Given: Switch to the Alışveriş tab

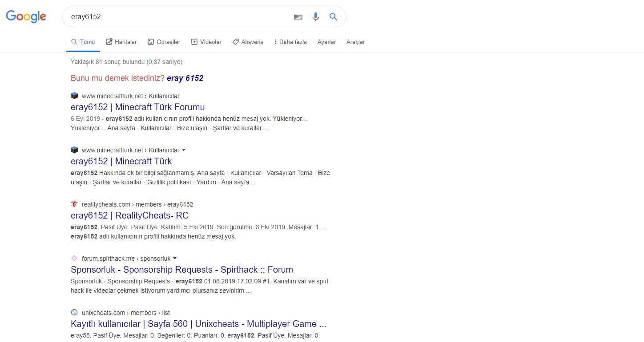Looking at the screenshot, I should pos(248,42).
